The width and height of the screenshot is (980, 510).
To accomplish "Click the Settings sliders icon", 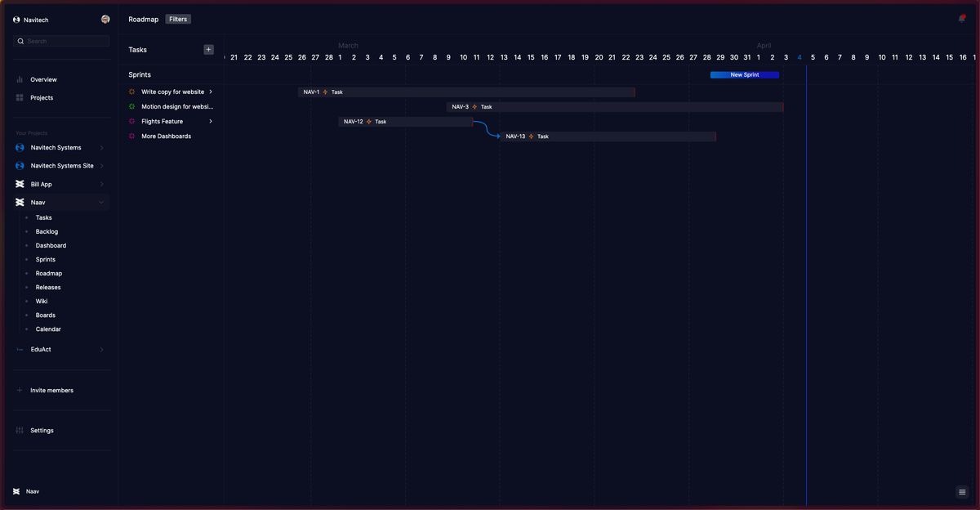I will (x=20, y=431).
